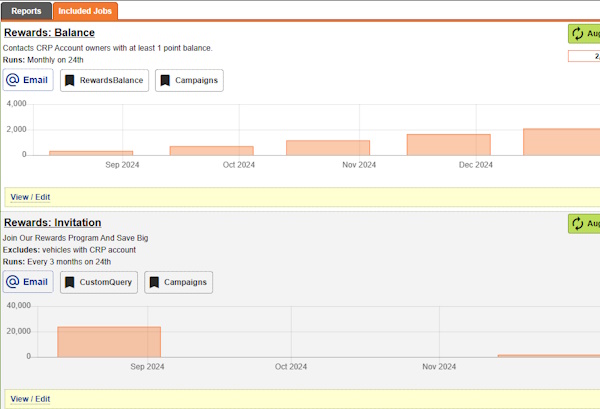
Task: Click the Campaigns bookmark icon under Rewards: Invitation
Action: pos(154,283)
